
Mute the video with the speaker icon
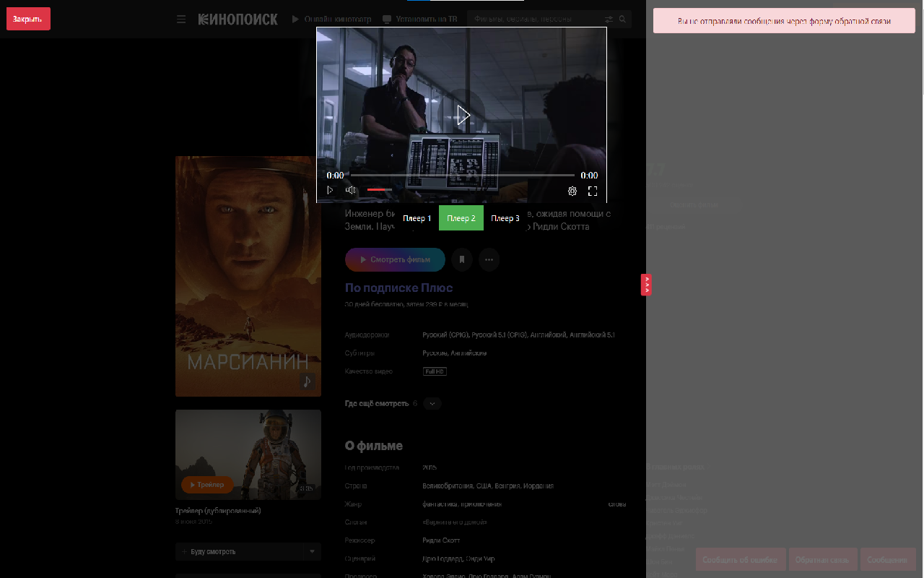pyautogui.click(x=350, y=189)
